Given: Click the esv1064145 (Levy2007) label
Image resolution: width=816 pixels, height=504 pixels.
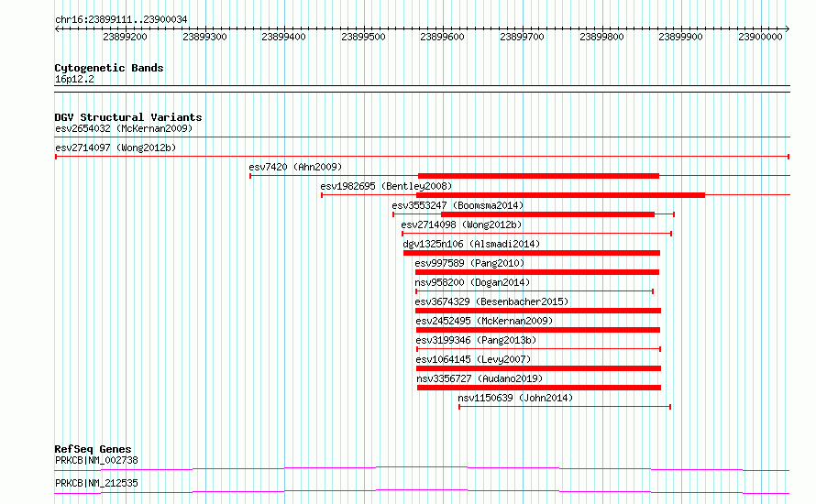Looking at the screenshot, I should tap(473, 359).
